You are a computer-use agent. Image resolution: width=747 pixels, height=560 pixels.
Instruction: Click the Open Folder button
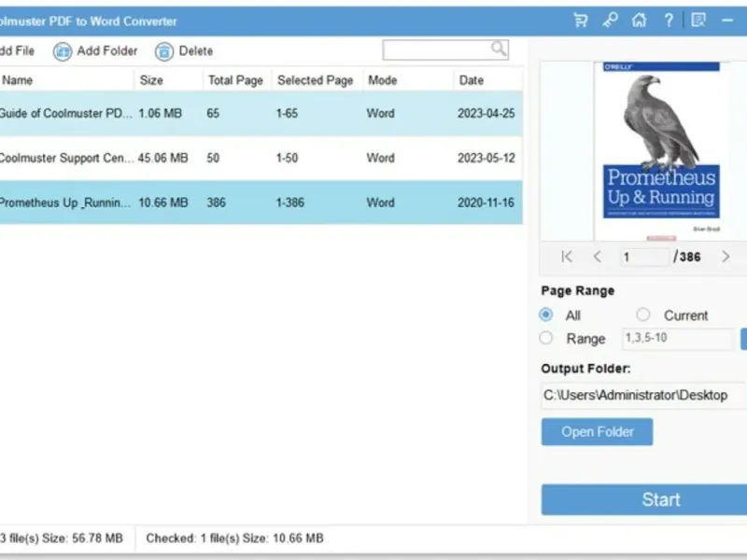tap(597, 432)
